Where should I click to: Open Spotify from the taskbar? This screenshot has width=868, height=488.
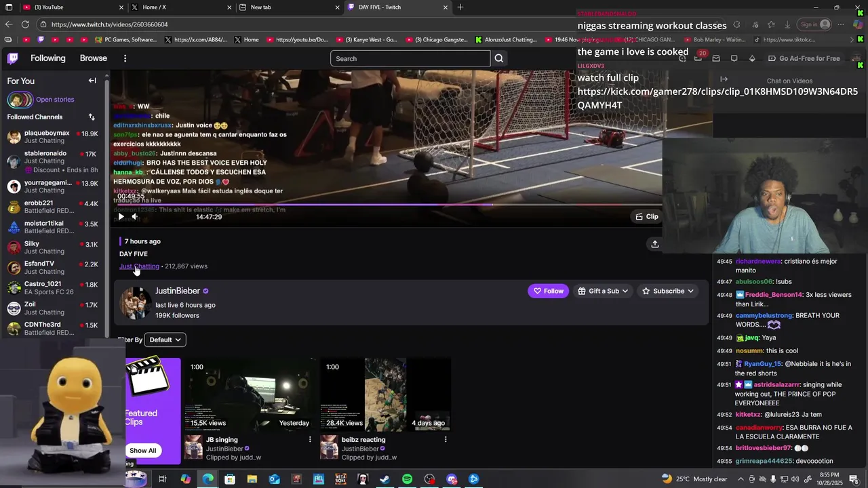[x=407, y=479]
